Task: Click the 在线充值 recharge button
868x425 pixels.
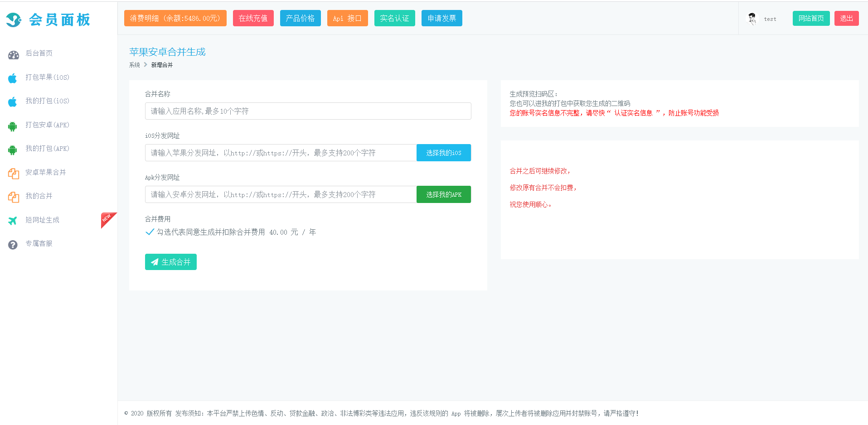Action: (x=253, y=18)
